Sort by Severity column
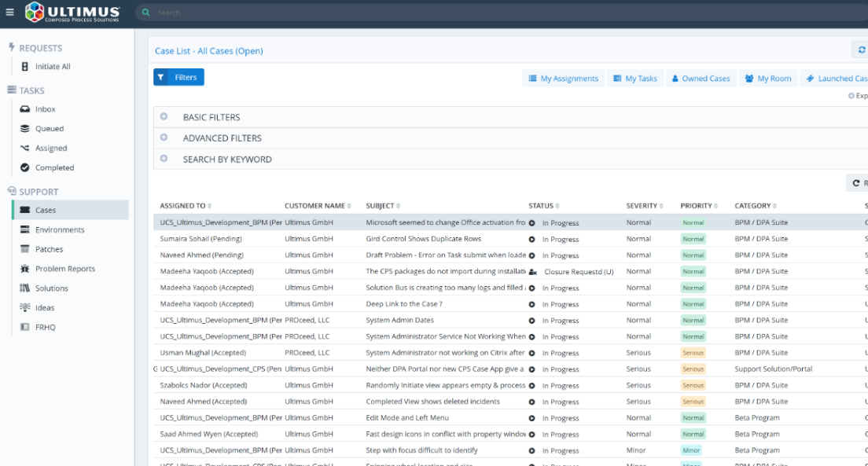The width and height of the screenshot is (868, 466). pyautogui.click(x=645, y=206)
